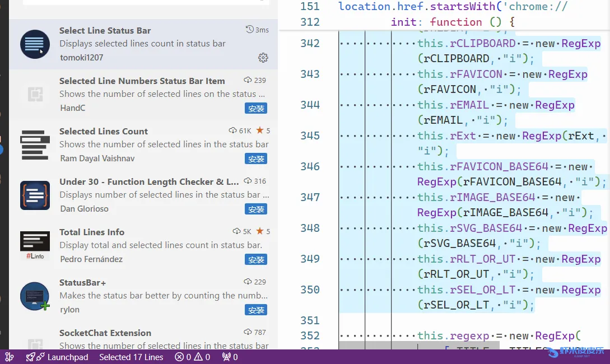The width and height of the screenshot is (610, 364).
Task: Click the Select Line Status Bar extension icon
Action: tap(35, 44)
